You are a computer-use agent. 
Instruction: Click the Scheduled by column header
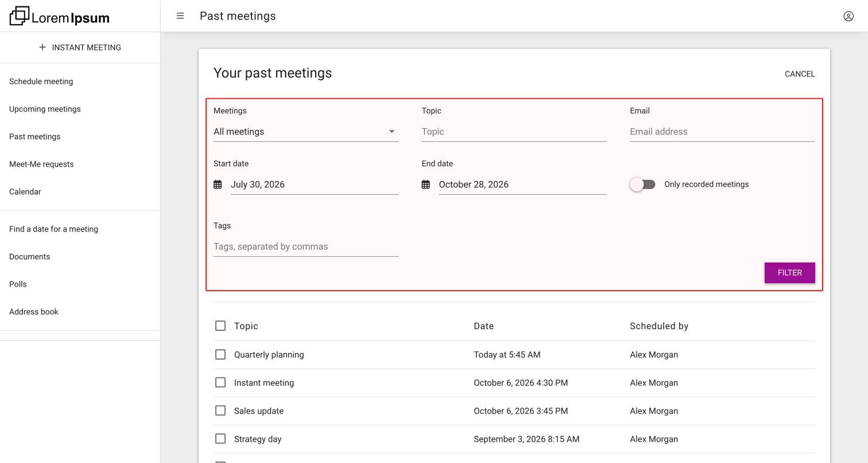pyautogui.click(x=659, y=326)
